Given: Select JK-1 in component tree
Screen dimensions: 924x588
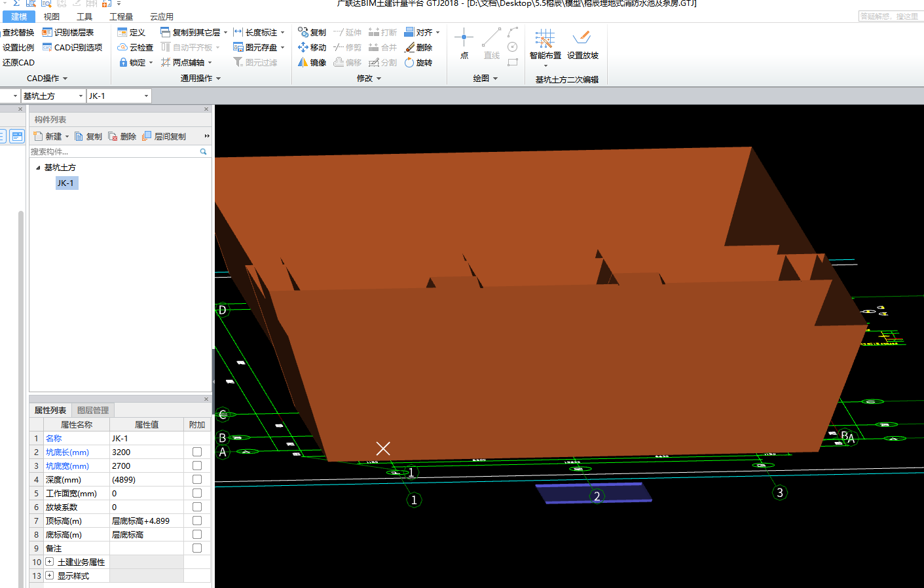Looking at the screenshot, I should (66, 183).
